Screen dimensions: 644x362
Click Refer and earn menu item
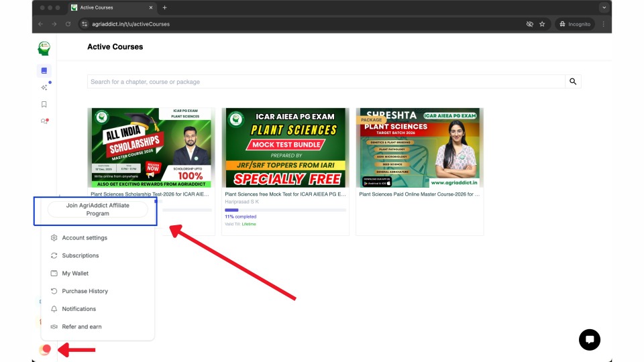(82, 326)
